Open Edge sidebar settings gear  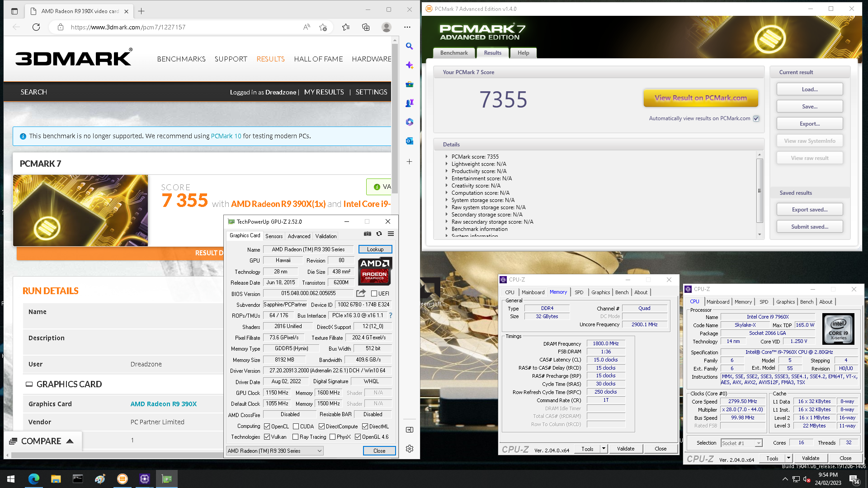click(409, 449)
